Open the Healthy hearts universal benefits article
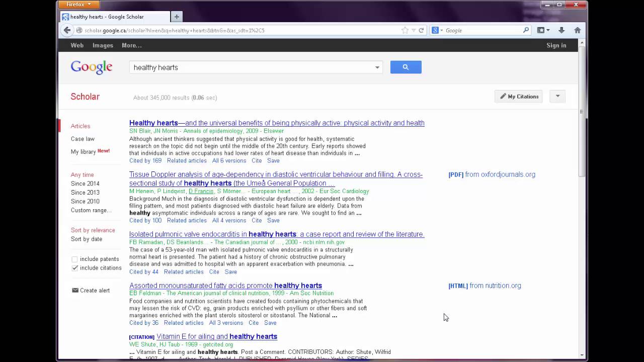Image resolution: width=644 pixels, height=362 pixels. pos(277,123)
